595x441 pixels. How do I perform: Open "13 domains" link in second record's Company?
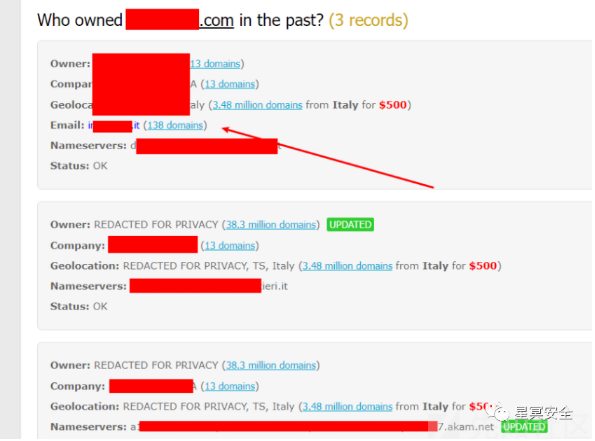pos(230,246)
